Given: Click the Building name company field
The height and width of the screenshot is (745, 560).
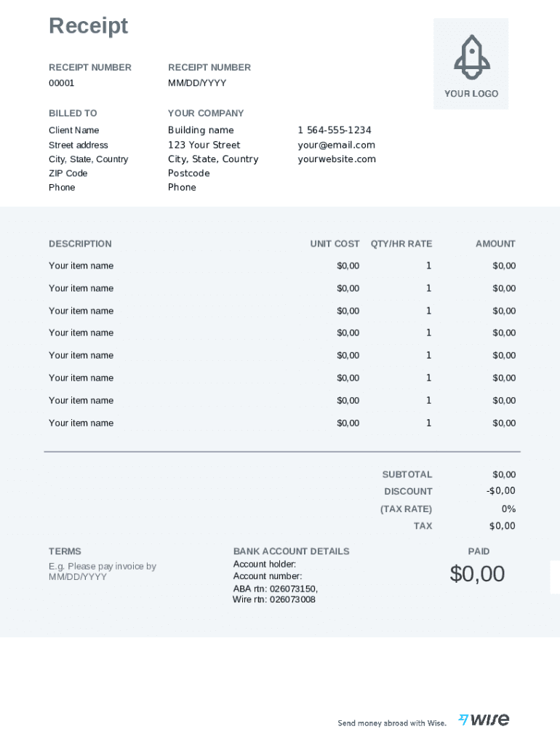Looking at the screenshot, I should pos(201,130).
